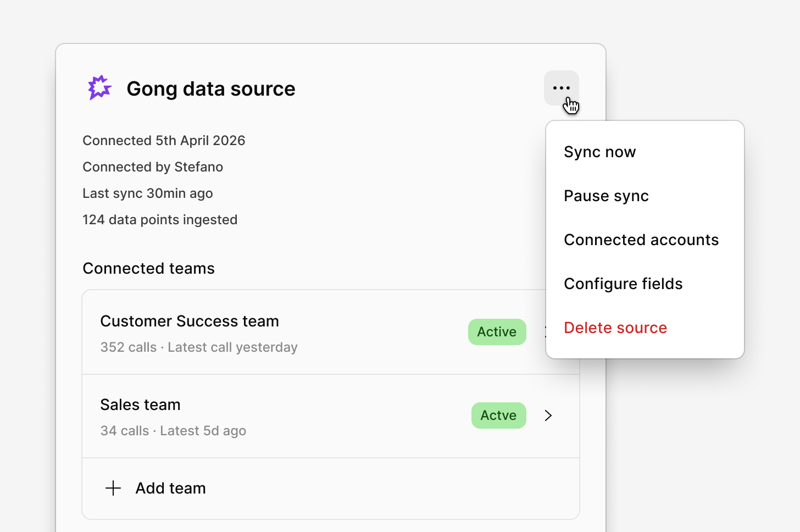Image resolution: width=800 pixels, height=532 pixels.
Task: Open the three-dot more options menu
Action: (562, 88)
